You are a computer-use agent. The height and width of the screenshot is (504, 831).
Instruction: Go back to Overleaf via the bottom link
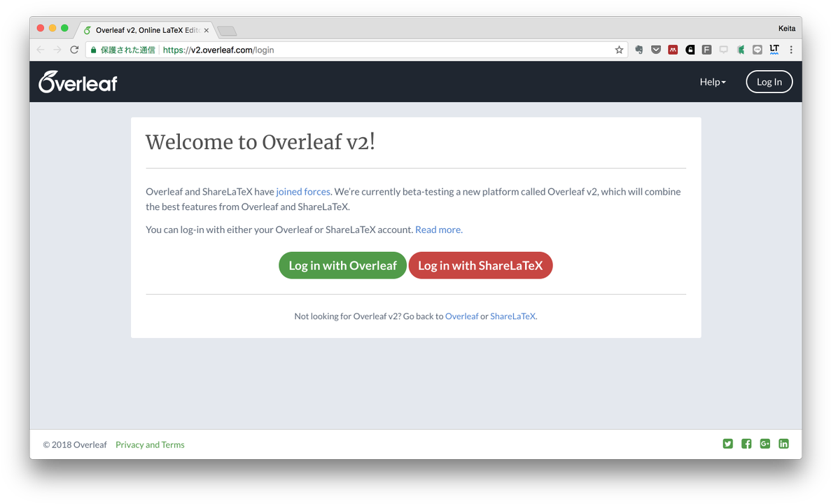pos(461,316)
